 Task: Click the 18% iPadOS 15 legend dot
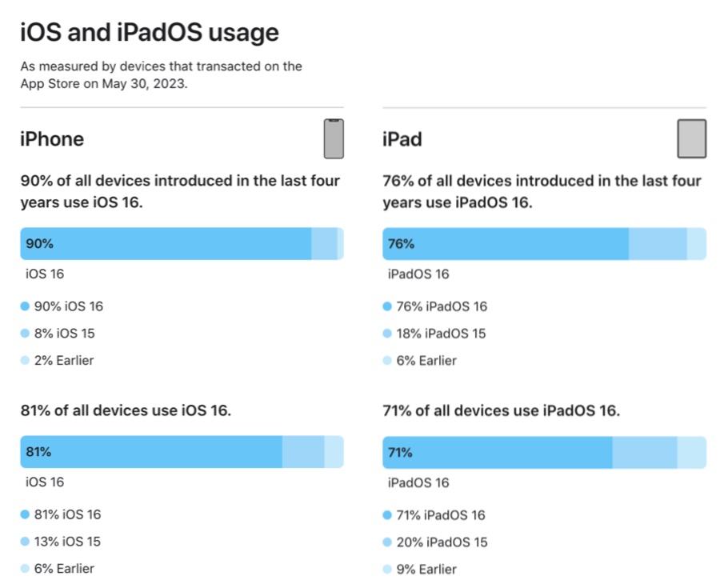tap(387, 334)
